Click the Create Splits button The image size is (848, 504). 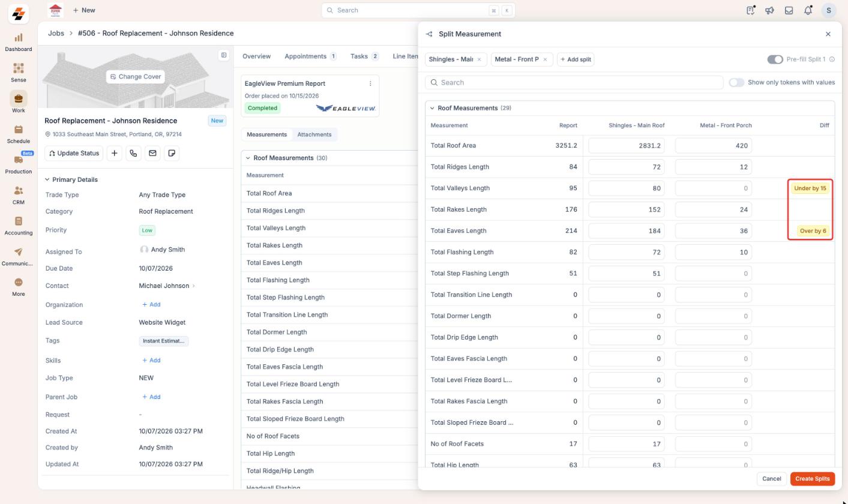(813, 479)
